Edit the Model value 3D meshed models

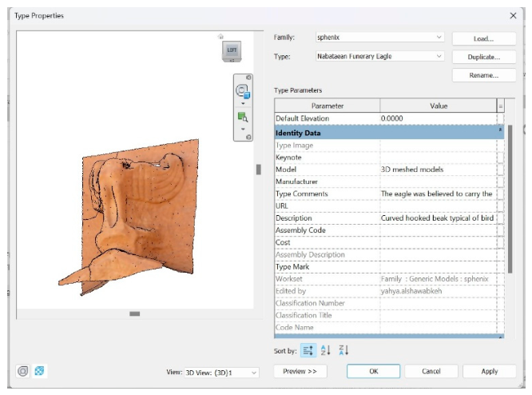[x=438, y=170]
